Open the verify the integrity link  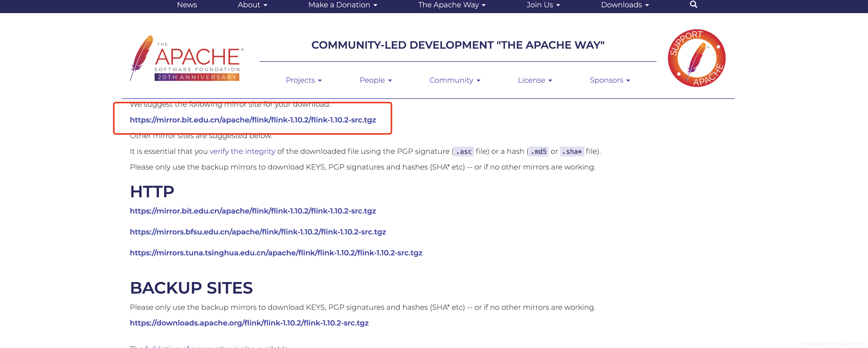(242, 151)
